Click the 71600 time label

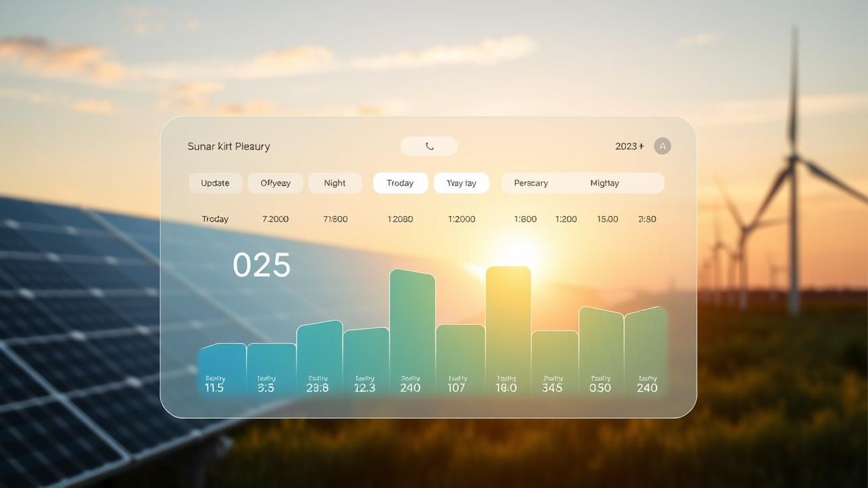[335, 219]
